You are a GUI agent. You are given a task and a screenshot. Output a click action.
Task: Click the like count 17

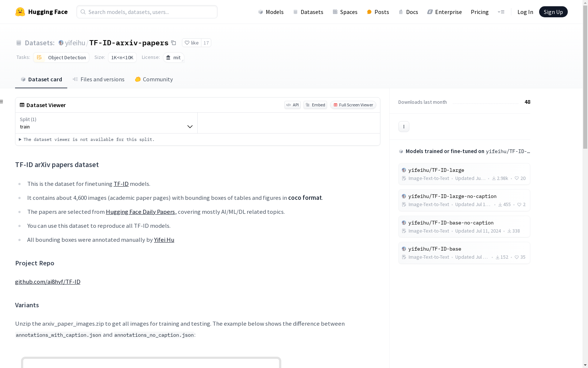pos(206,43)
